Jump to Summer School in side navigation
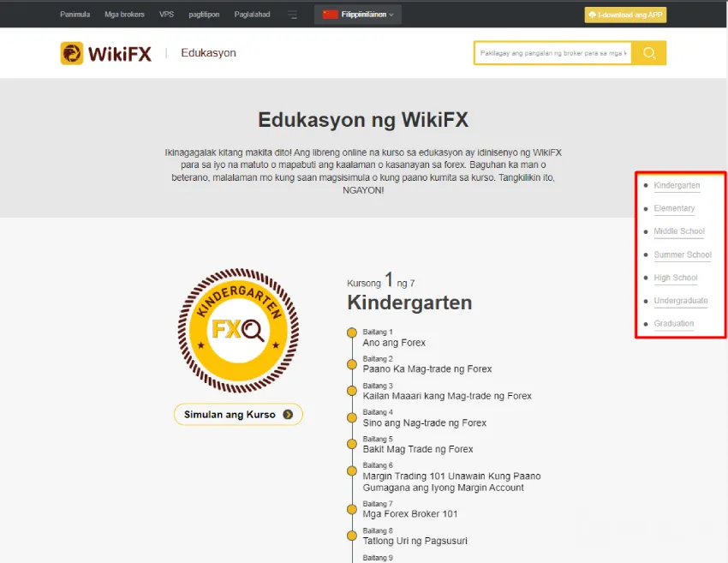The width and height of the screenshot is (728, 563). [x=683, y=255]
